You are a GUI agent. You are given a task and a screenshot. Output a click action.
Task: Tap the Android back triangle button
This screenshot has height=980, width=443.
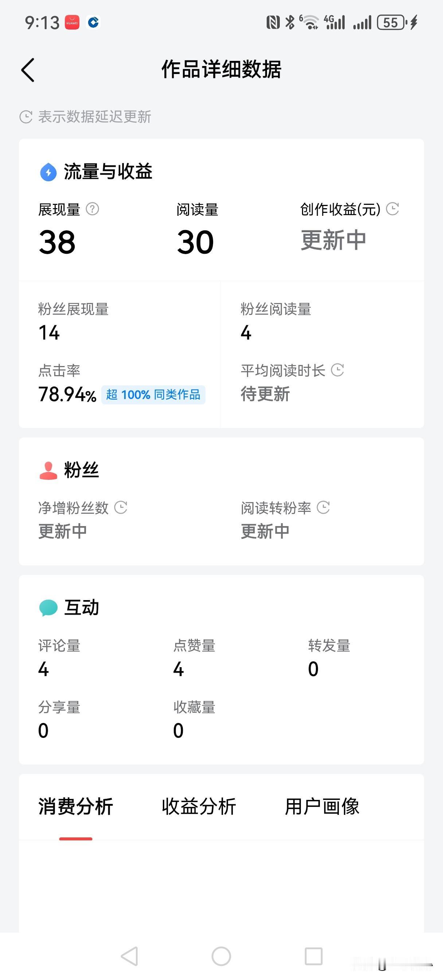click(x=129, y=956)
